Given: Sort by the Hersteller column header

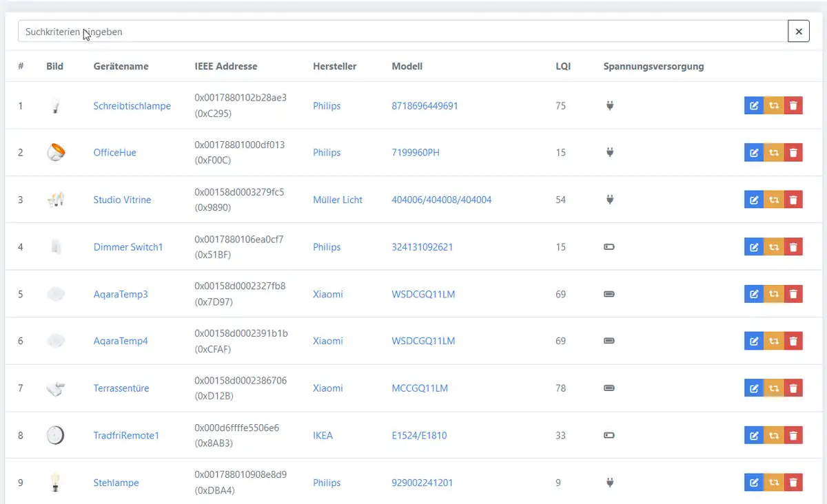Looking at the screenshot, I should coord(334,67).
